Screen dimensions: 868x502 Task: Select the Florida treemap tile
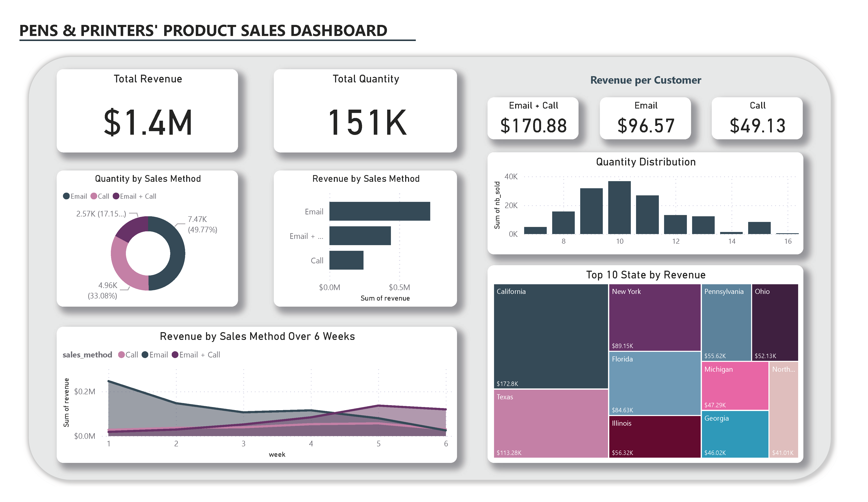[655, 384]
